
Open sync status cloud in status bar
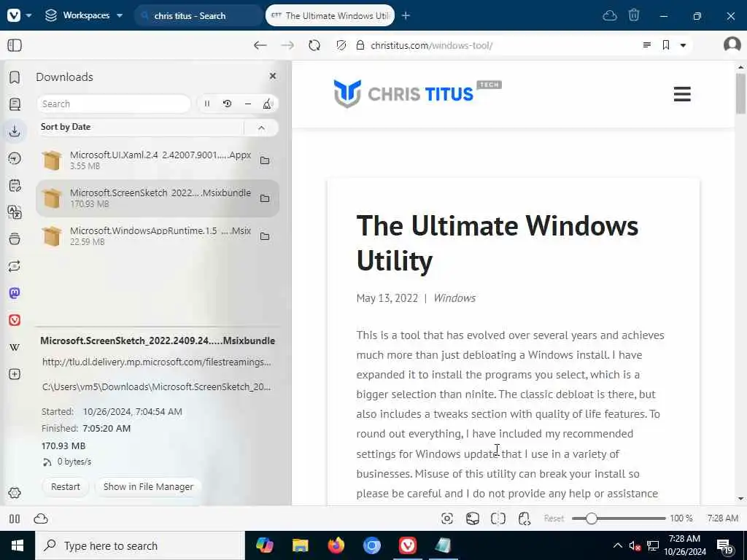(41, 518)
